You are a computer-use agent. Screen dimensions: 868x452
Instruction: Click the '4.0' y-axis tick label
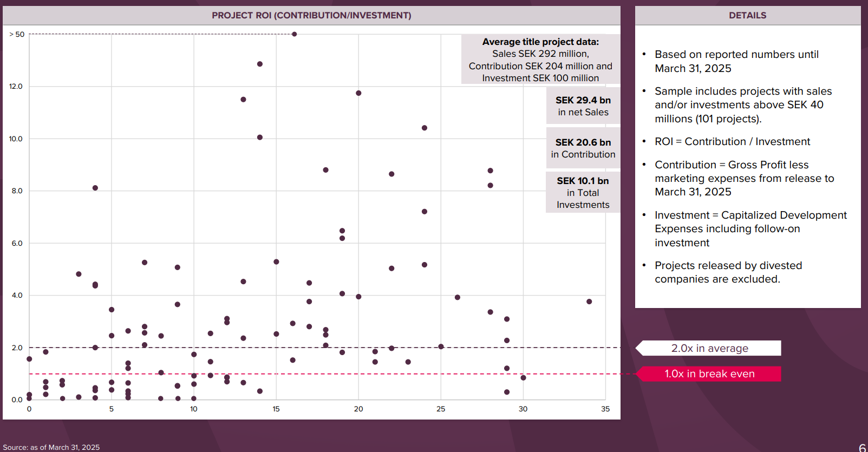(x=17, y=295)
